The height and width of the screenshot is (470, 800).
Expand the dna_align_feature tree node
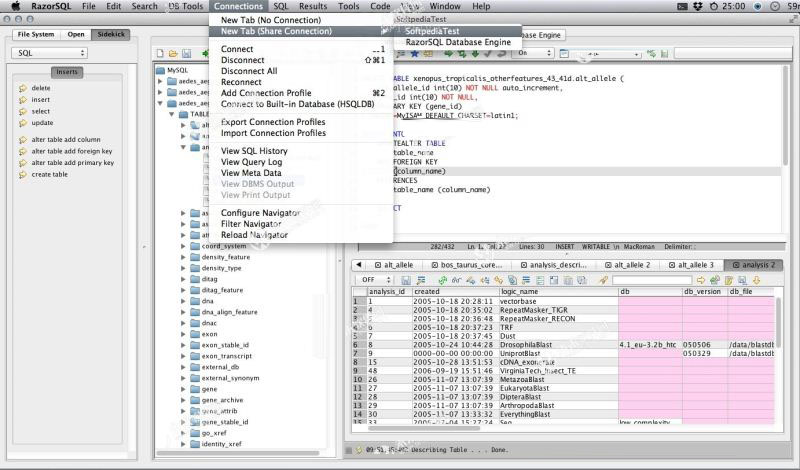tap(183, 312)
